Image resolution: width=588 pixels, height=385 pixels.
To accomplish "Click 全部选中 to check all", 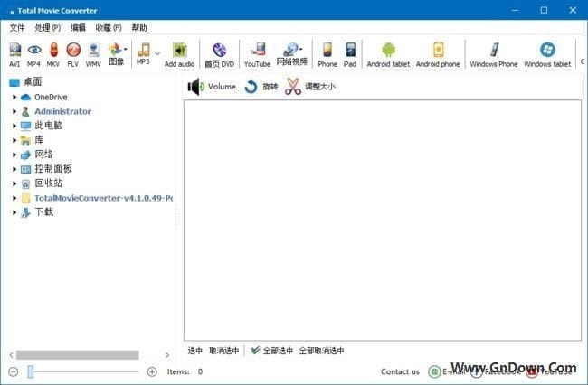I will coord(272,351).
